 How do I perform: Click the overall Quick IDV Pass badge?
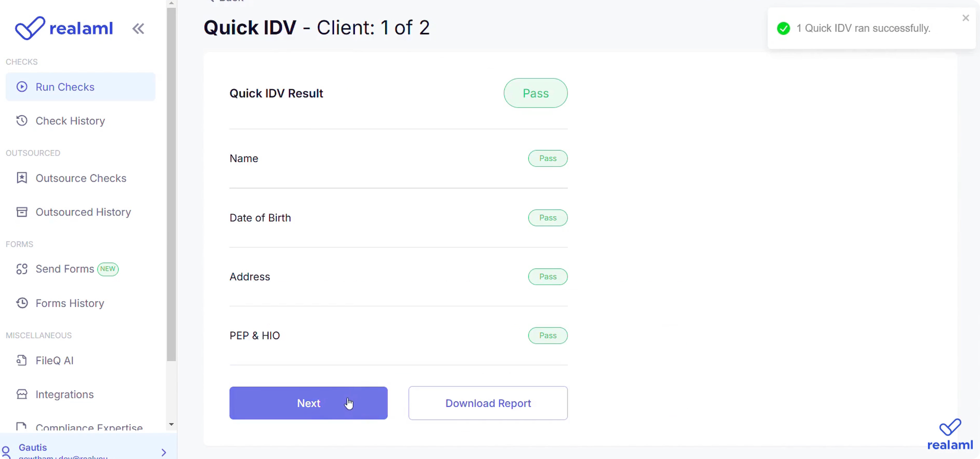535,93
